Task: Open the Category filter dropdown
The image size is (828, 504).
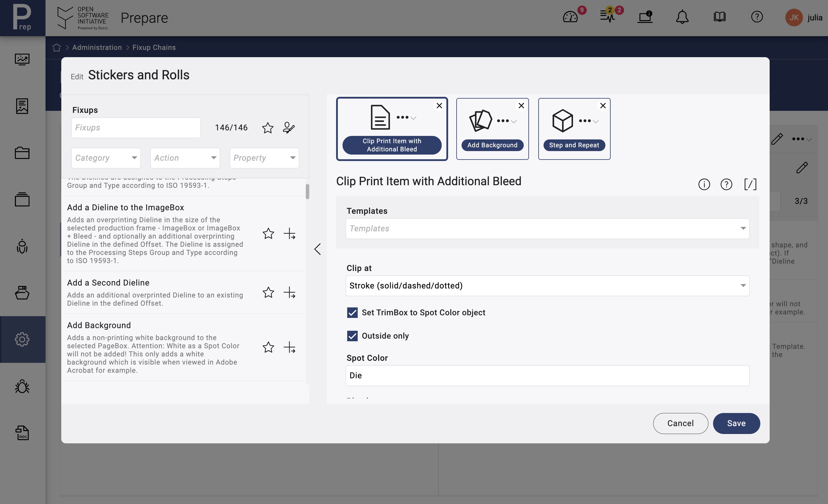Action: click(106, 158)
